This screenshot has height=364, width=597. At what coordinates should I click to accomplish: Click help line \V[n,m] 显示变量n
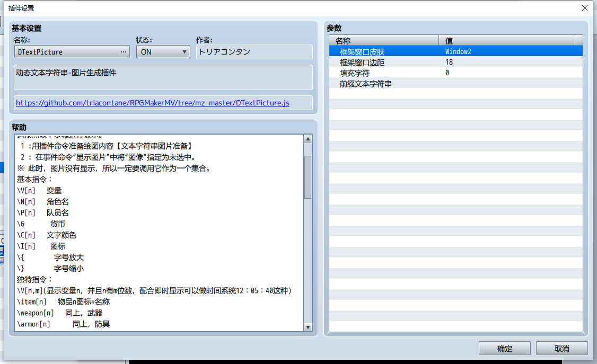[154, 290]
